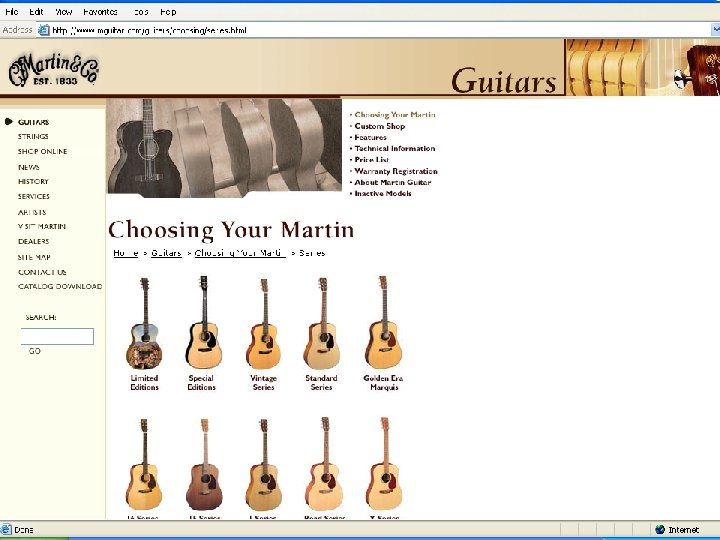Click the Limited Editions guitar image

144,323
